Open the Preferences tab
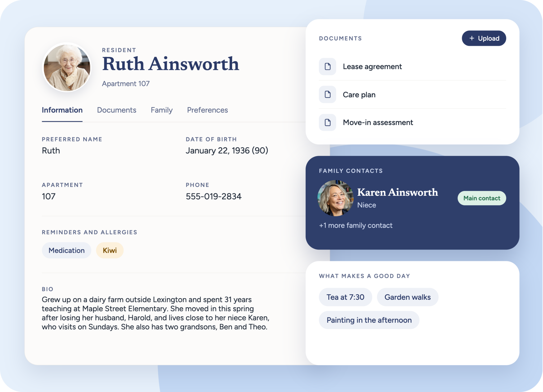This screenshot has height=392, width=543. click(x=208, y=110)
